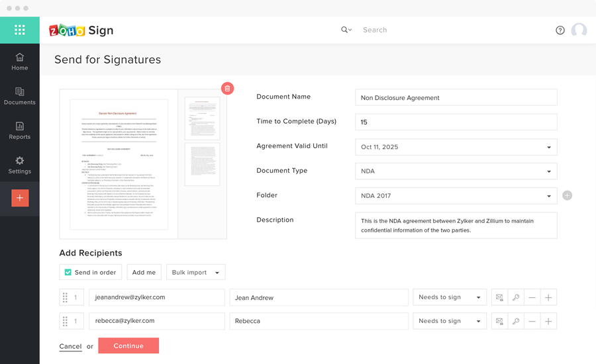Open private message icon for Jean Andrew

pyautogui.click(x=500, y=298)
